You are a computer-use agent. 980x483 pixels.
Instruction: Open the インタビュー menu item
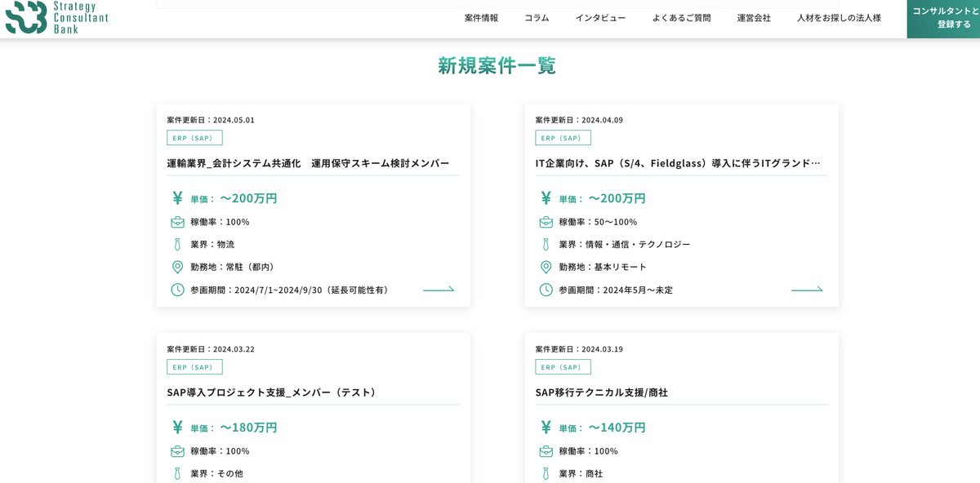pos(600,18)
